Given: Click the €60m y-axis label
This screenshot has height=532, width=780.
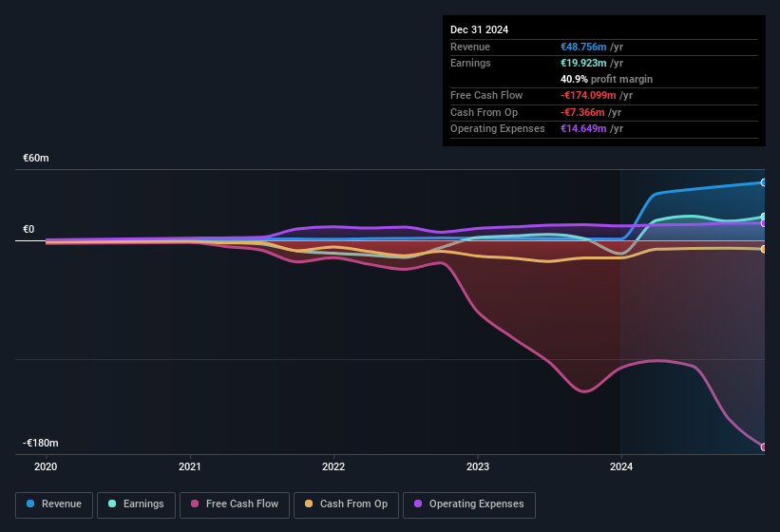Looking at the screenshot, I should pyautogui.click(x=36, y=158).
